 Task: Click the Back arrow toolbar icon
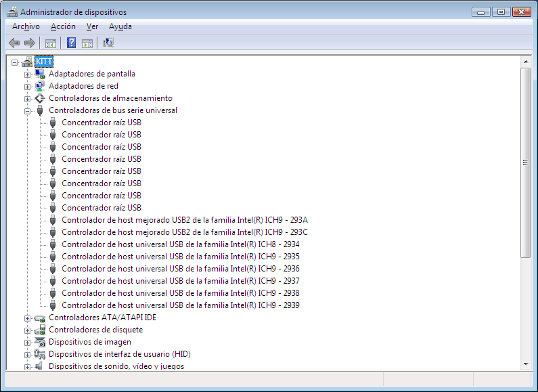click(14, 43)
